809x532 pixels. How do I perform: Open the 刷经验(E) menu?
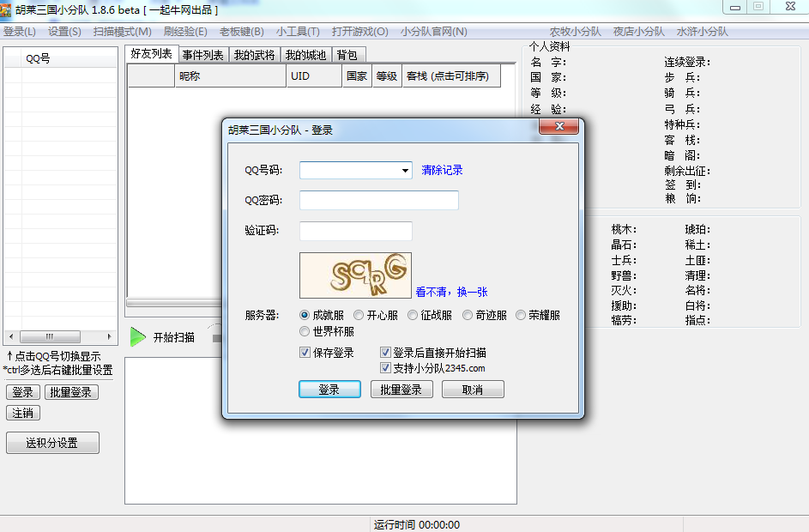185,32
